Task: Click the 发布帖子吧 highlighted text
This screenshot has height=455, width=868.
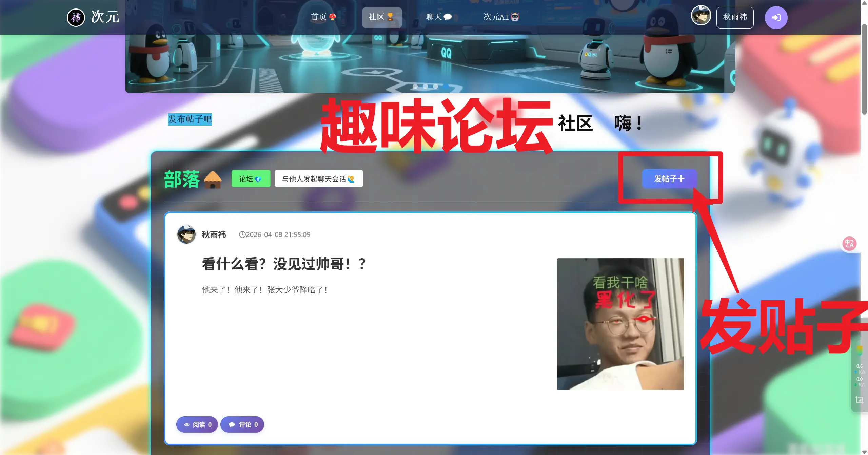Action: 190,119
